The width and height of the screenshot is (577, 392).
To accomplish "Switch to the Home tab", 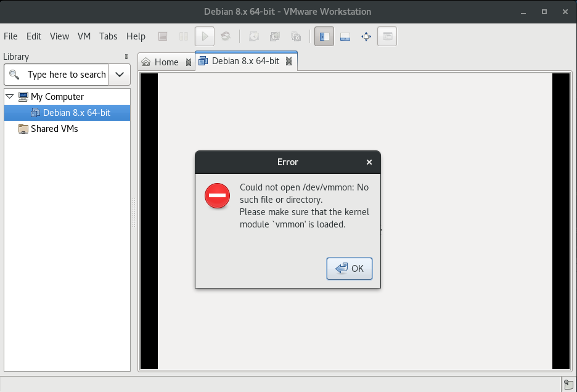I will tap(160, 62).
